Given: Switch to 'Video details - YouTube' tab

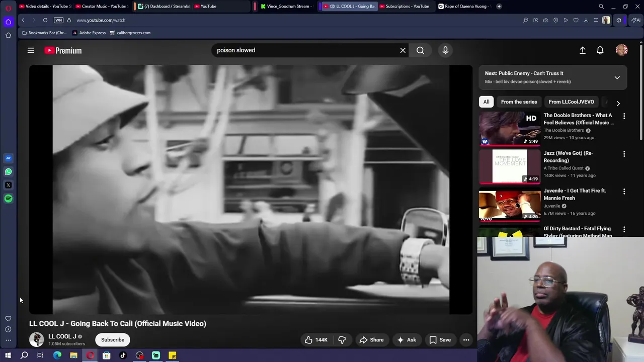Looking at the screenshot, I should [x=45, y=7].
